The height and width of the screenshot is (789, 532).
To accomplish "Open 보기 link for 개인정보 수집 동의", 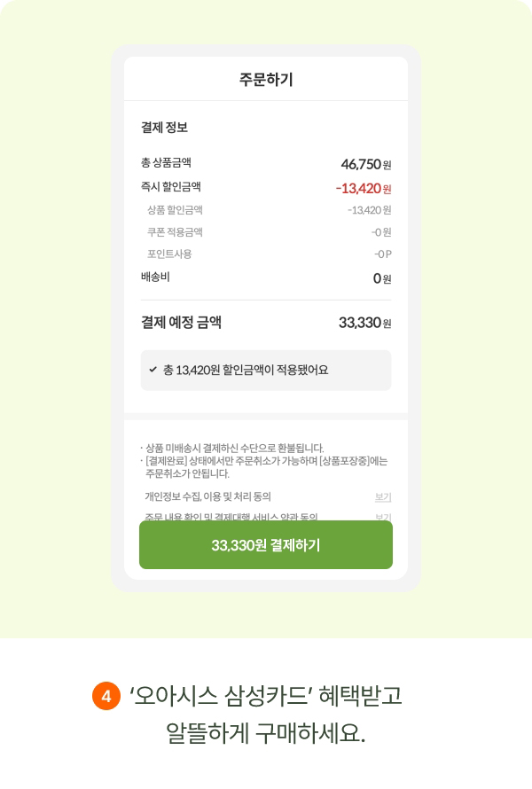I will tap(383, 496).
